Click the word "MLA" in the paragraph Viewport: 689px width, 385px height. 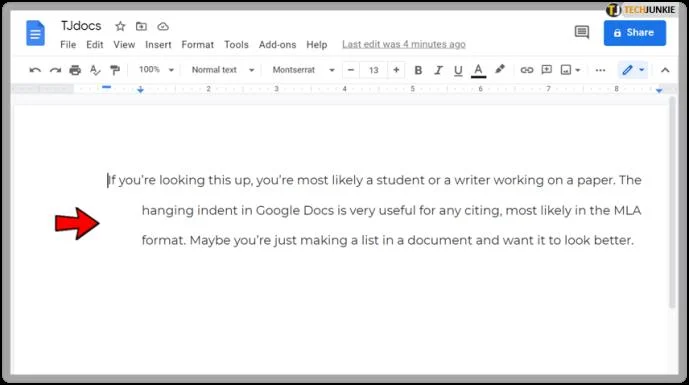627,211
